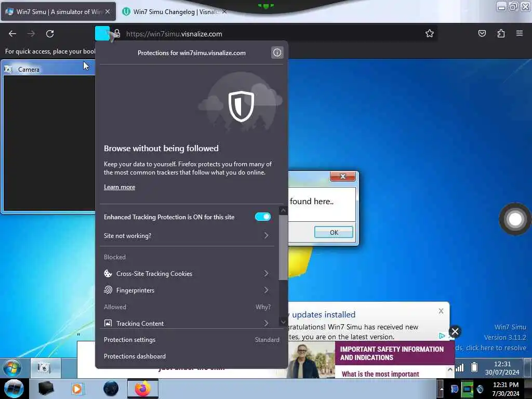Open the black folder taskbar icon
Image resolution: width=532 pixels, height=399 pixels.
pos(46,389)
